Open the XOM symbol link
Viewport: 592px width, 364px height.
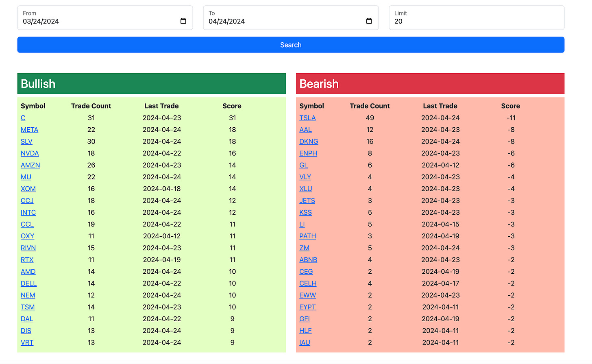(28, 189)
